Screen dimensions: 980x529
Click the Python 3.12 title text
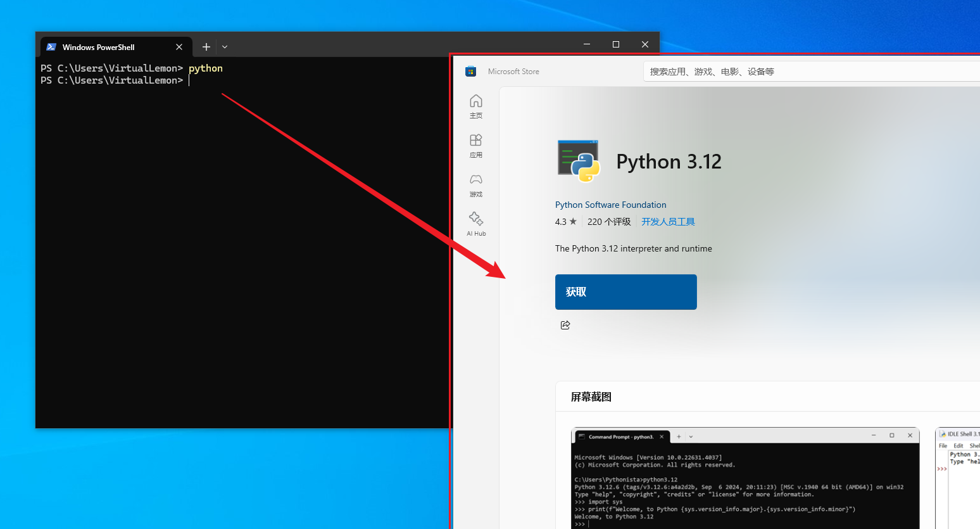[x=669, y=162]
